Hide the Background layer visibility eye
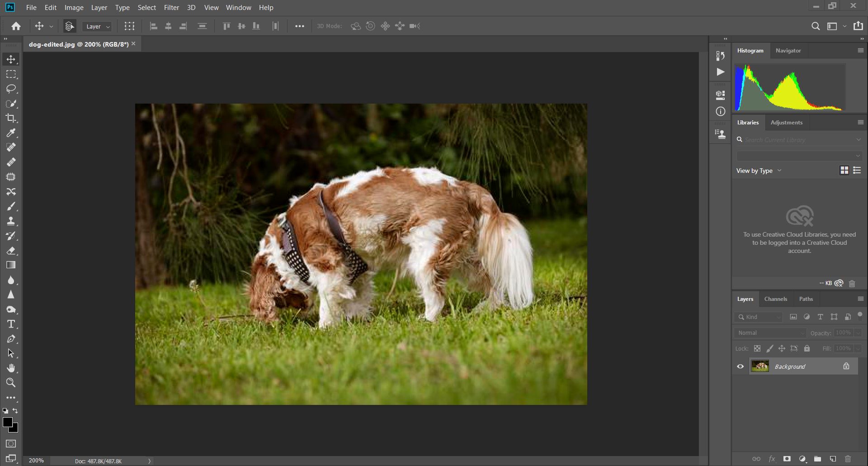This screenshot has height=466, width=868. pyautogui.click(x=740, y=366)
